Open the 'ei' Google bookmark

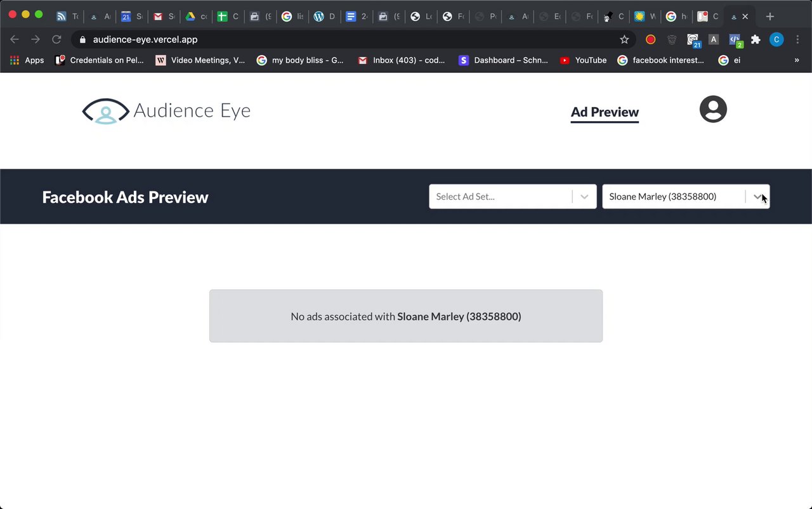(x=730, y=60)
